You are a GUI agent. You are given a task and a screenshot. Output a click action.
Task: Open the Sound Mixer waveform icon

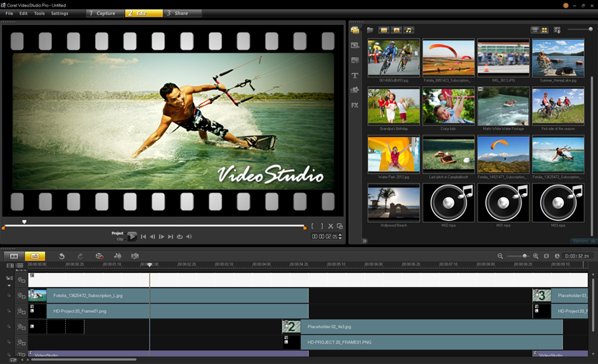pos(118,256)
